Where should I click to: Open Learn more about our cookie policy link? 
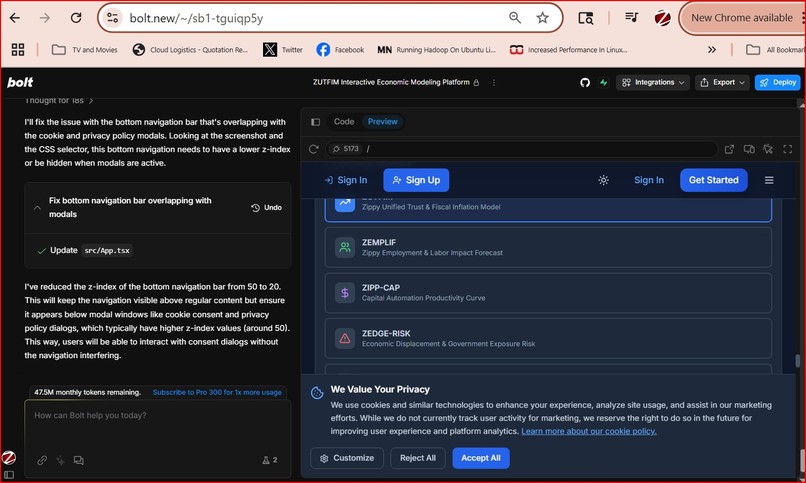point(589,431)
